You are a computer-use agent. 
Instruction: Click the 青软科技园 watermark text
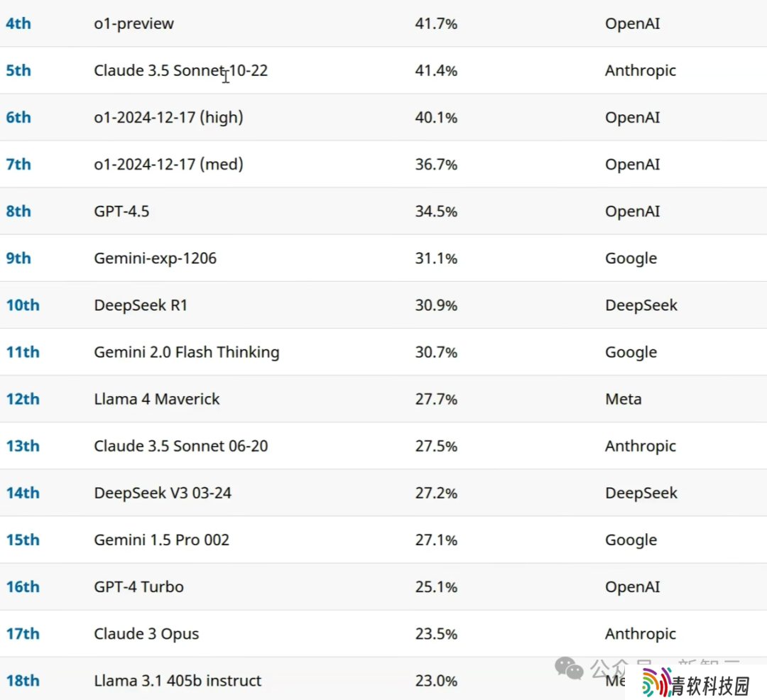point(711,687)
